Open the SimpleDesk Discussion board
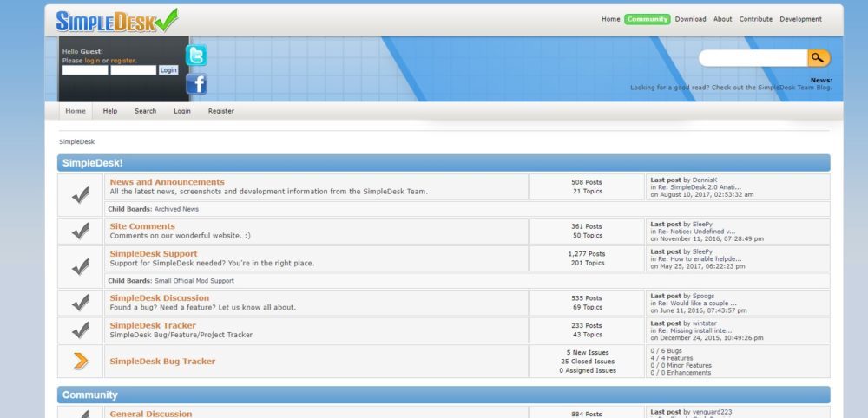 click(x=159, y=298)
